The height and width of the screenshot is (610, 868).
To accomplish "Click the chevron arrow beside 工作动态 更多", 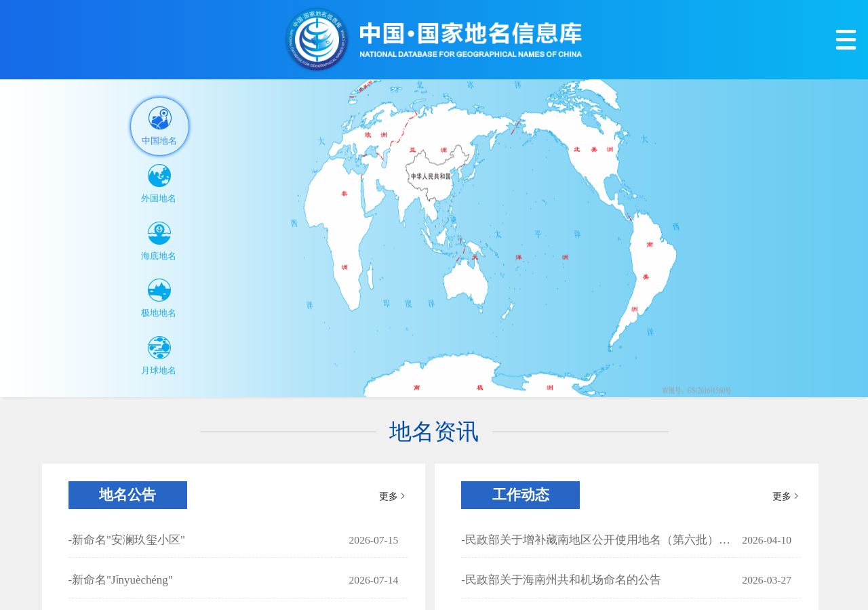I will coord(797,496).
